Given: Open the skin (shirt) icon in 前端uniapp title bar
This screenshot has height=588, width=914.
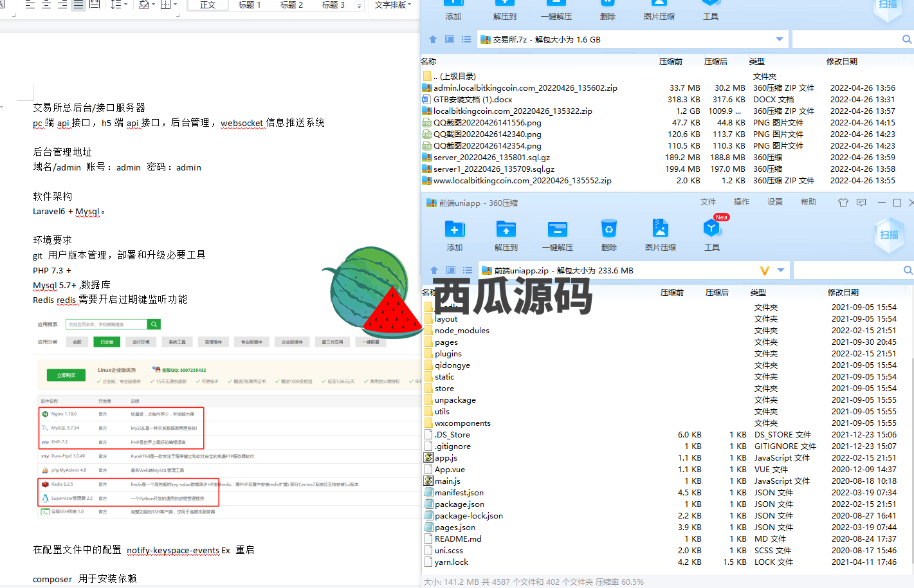Looking at the screenshot, I should [843, 202].
